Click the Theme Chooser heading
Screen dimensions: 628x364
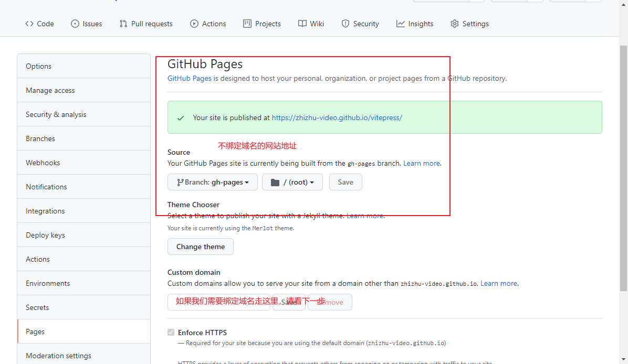click(x=193, y=205)
